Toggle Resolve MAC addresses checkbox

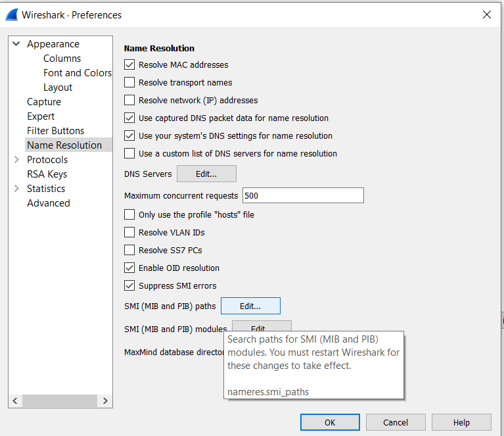click(x=129, y=65)
